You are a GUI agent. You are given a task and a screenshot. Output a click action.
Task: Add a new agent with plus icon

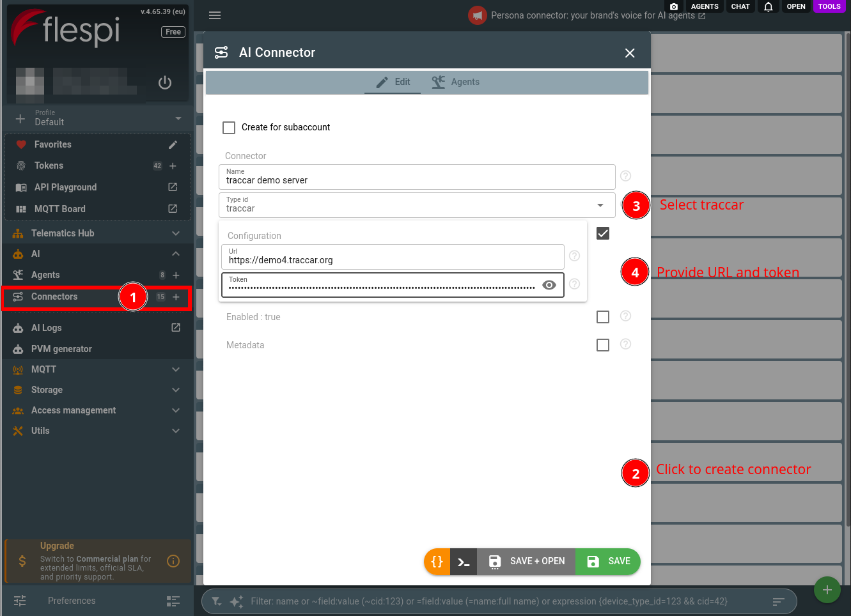coord(176,275)
